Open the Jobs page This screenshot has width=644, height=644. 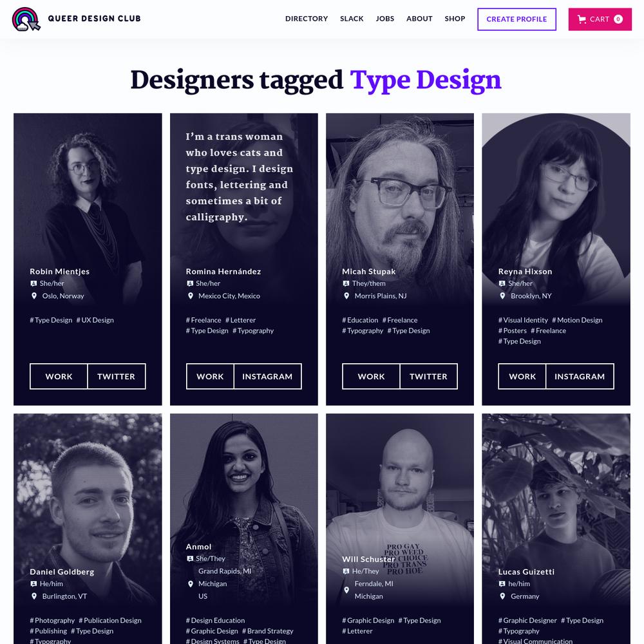(385, 19)
